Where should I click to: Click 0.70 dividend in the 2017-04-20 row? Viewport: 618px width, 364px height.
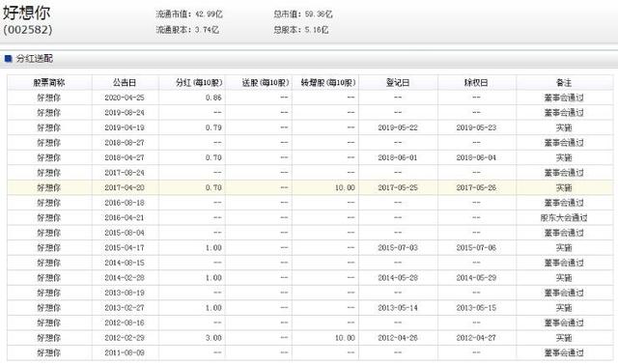pos(213,188)
